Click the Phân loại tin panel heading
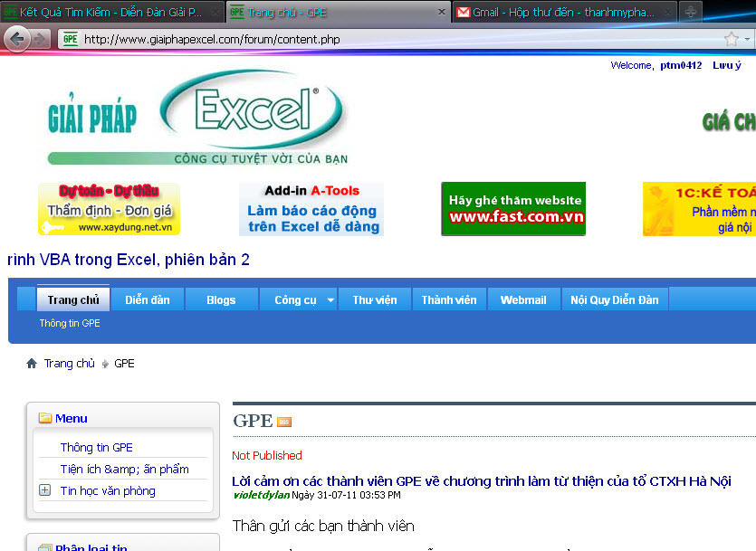The image size is (756, 551). click(91, 546)
